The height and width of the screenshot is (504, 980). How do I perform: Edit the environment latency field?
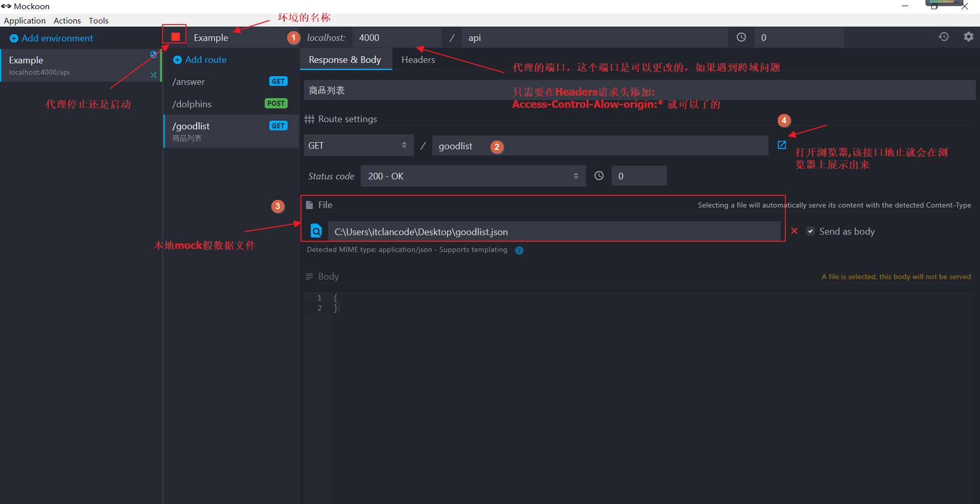coord(799,38)
